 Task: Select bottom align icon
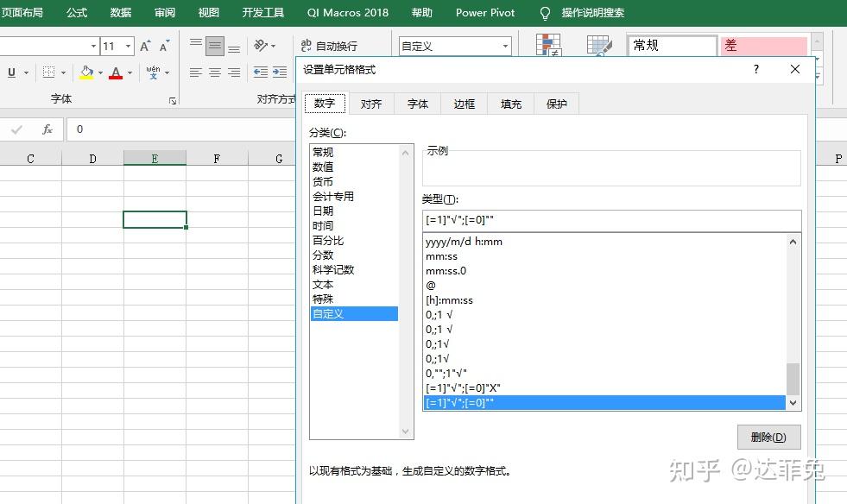pyautogui.click(x=234, y=47)
